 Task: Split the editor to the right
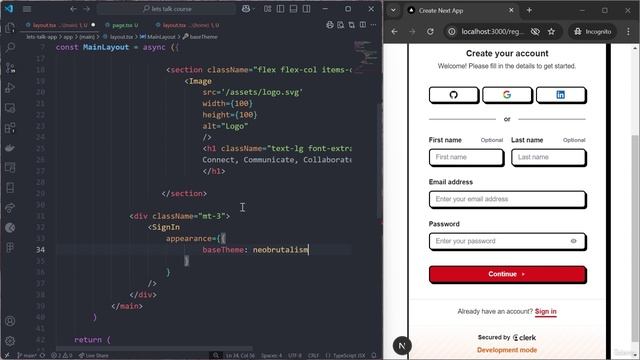pos(362,25)
